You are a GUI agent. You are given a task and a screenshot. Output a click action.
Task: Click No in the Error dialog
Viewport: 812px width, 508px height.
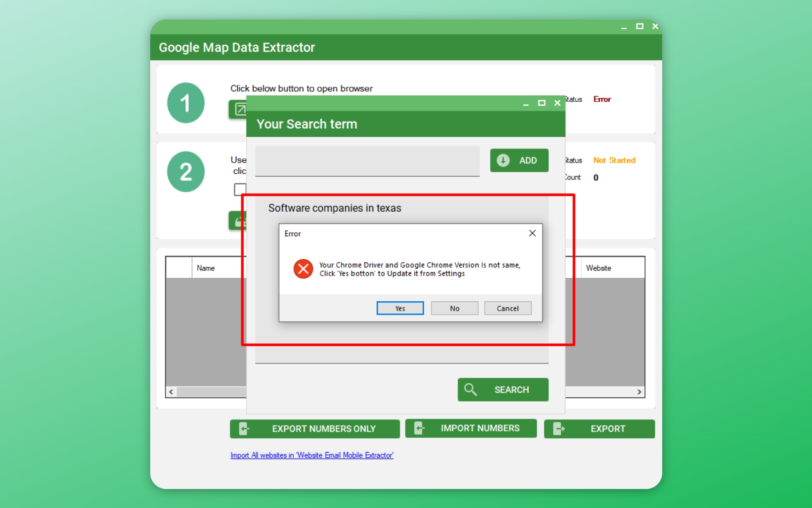coord(454,308)
